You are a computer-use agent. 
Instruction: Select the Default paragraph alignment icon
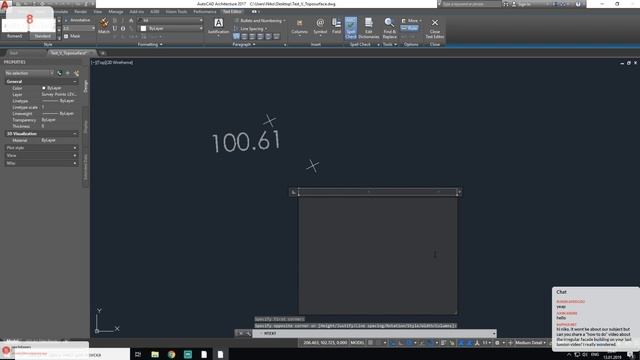tap(236, 36)
